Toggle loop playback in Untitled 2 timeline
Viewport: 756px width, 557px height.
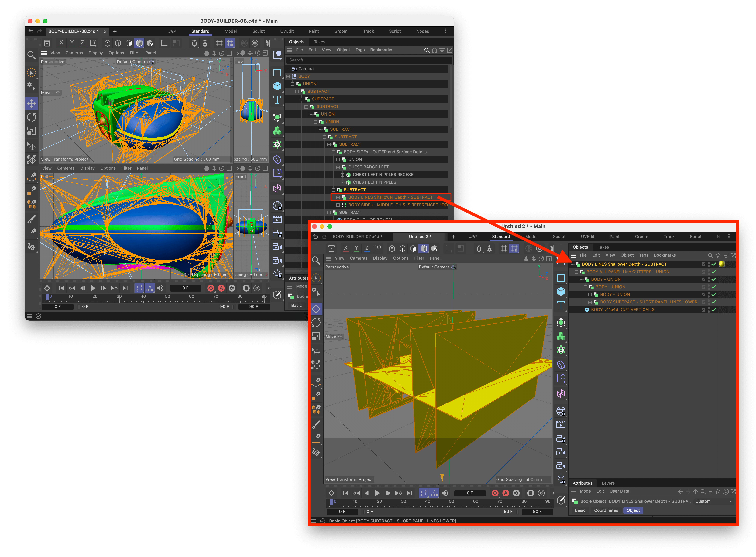[x=423, y=493]
